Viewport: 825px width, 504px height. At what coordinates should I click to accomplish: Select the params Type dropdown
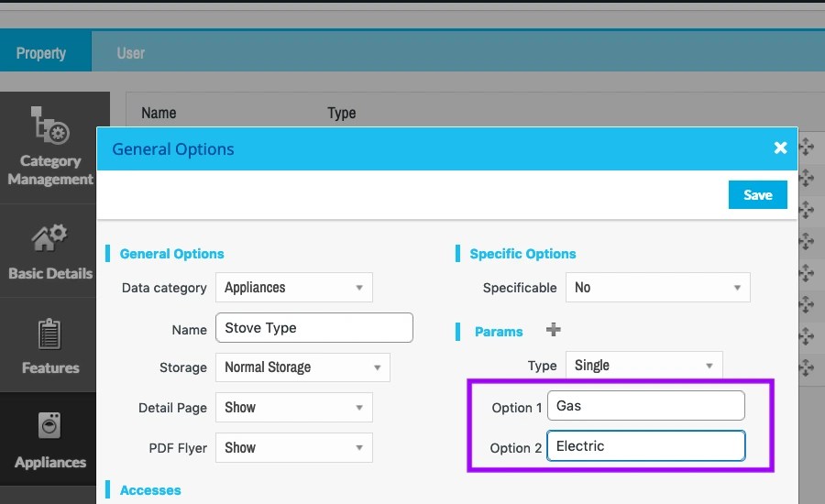tap(643, 366)
